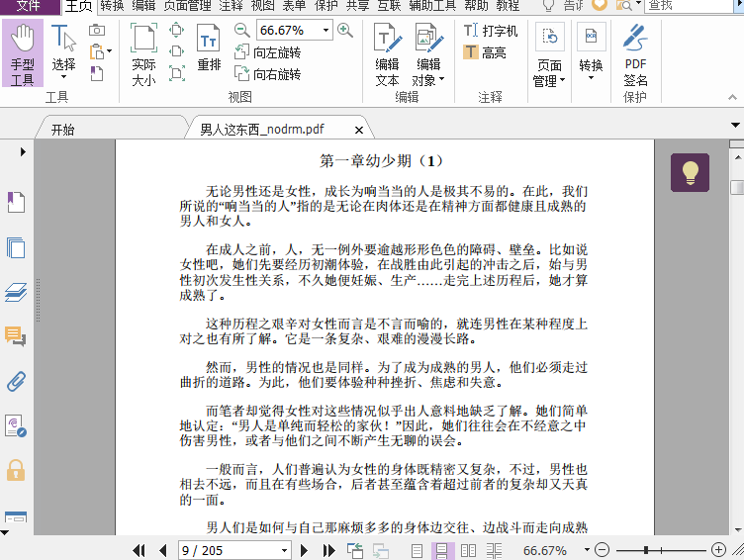Enable Facing pages view mode
Screen dimensions: 744x560
tap(468, 550)
